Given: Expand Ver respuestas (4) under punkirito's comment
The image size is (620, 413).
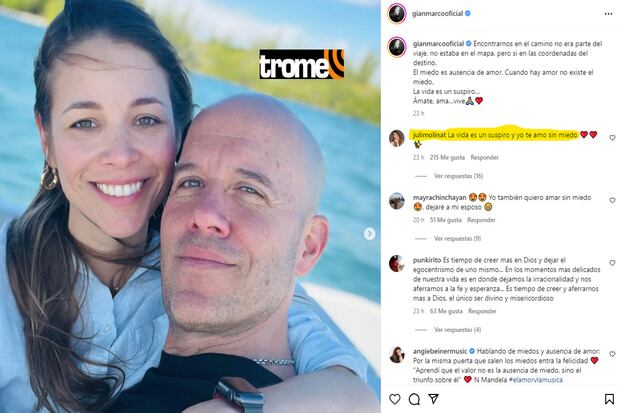Looking at the screenshot, I should pyautogui.click(x=457, y=329).
